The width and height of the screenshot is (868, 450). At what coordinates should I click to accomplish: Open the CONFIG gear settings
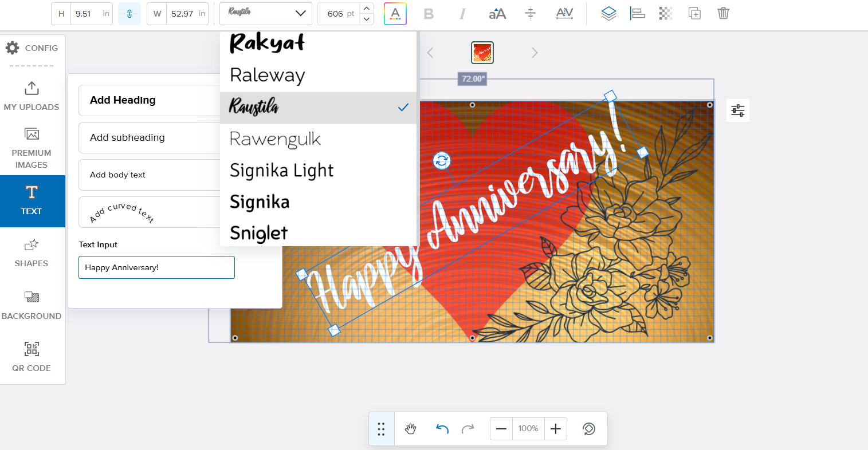(x=32, y=48)
